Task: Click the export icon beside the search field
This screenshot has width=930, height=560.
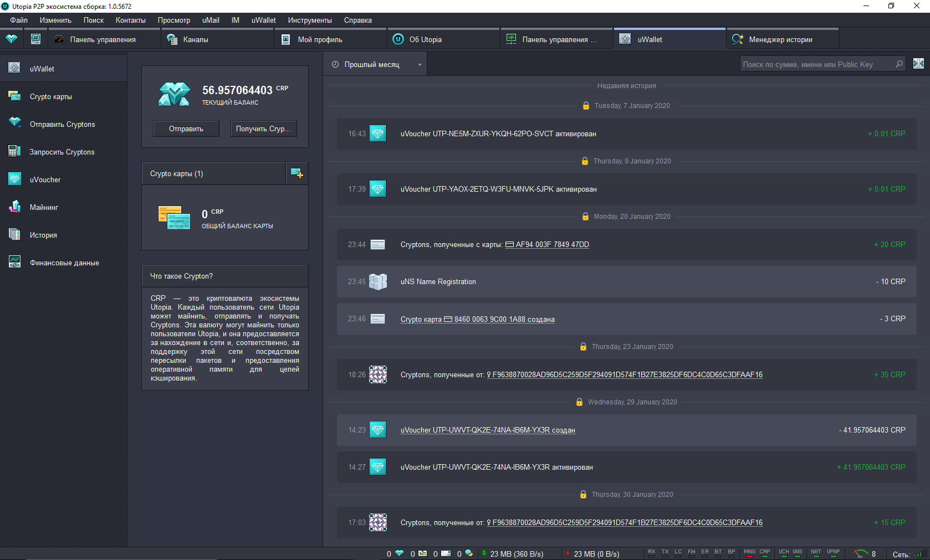Action: 918,64
